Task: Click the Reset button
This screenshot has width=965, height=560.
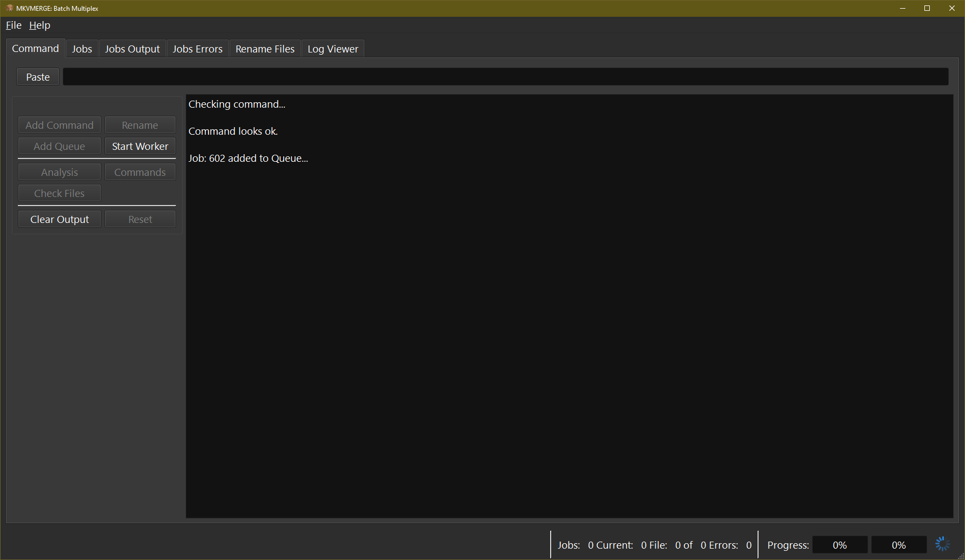Action: pyautogui.click(x=140, y=219)
